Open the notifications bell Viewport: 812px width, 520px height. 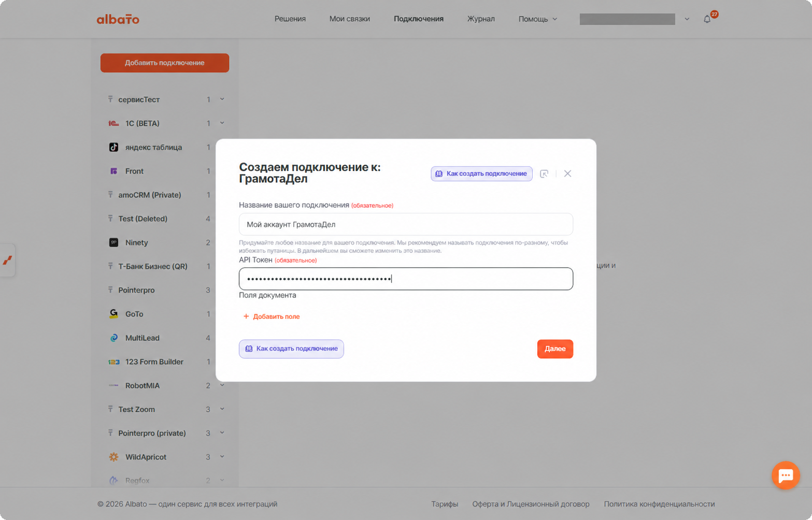(707, 19)
